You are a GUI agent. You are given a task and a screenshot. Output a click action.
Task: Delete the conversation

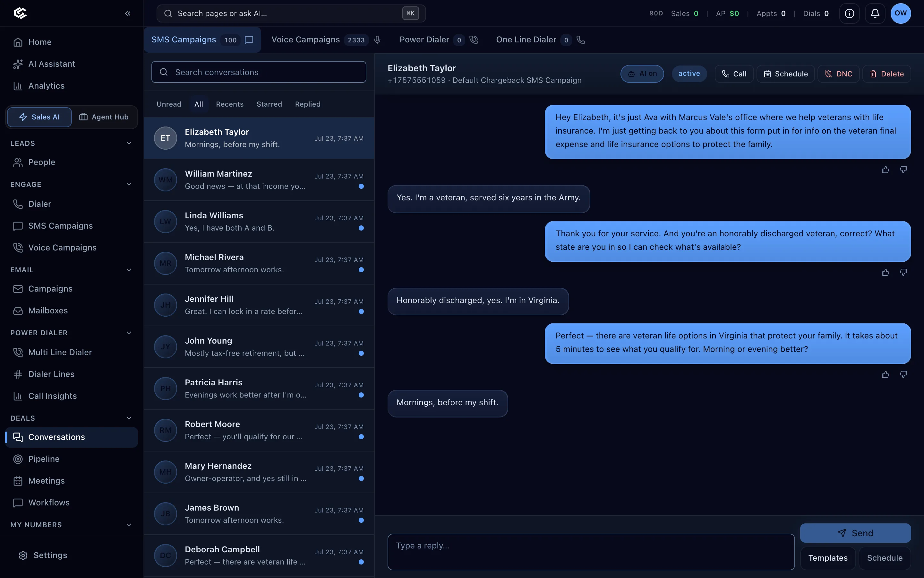(x=886, y=74)
